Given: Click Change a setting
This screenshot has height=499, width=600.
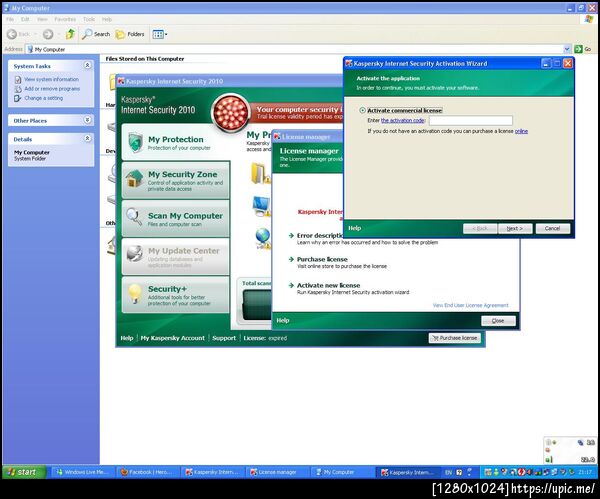Looking at the screenshot, I should pyautogui.click(x=43, y=98).
